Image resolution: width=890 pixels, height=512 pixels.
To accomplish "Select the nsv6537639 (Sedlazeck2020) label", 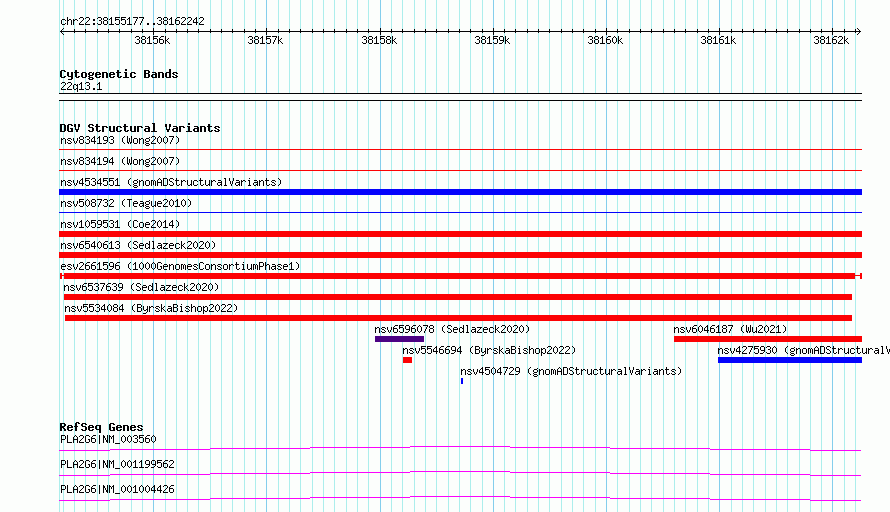I will [x=141, y=287].
